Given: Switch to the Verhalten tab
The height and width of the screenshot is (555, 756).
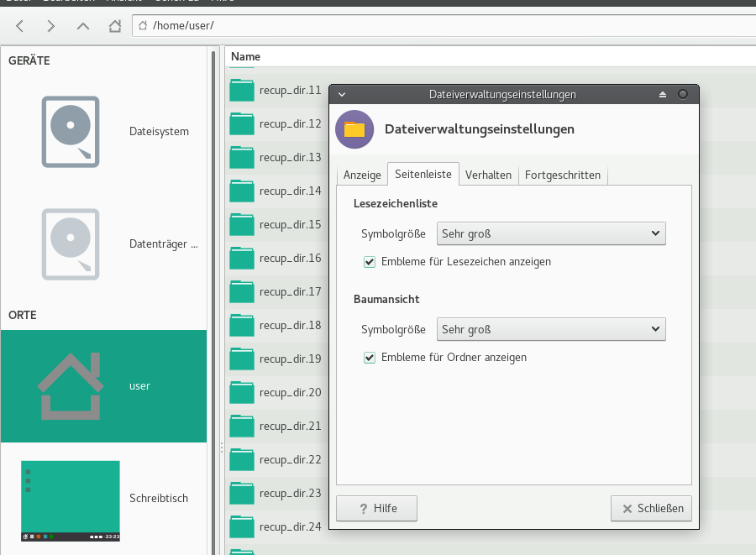Looking at the screenshot, I should (488, 175).
